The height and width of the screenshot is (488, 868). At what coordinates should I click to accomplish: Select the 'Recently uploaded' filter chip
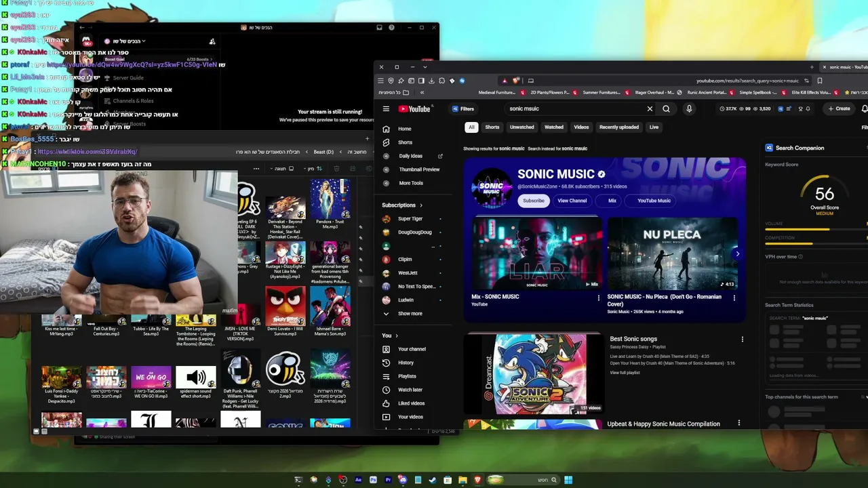618,127
